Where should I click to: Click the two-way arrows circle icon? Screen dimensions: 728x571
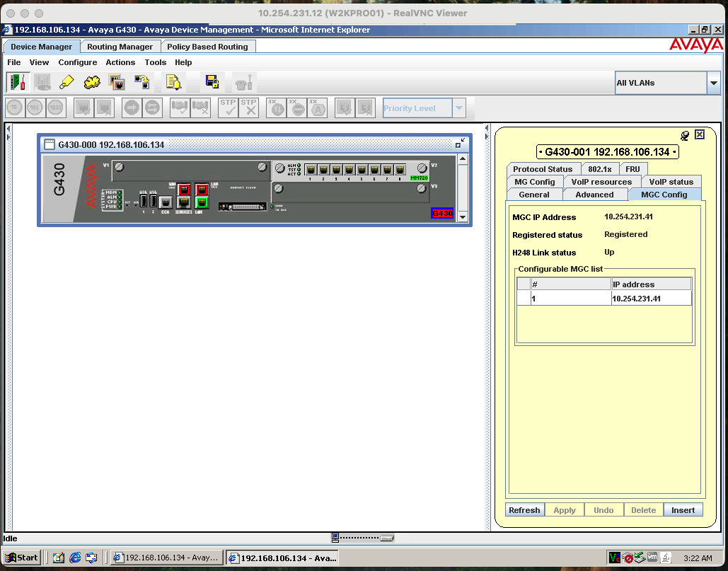tap(152, 108)
